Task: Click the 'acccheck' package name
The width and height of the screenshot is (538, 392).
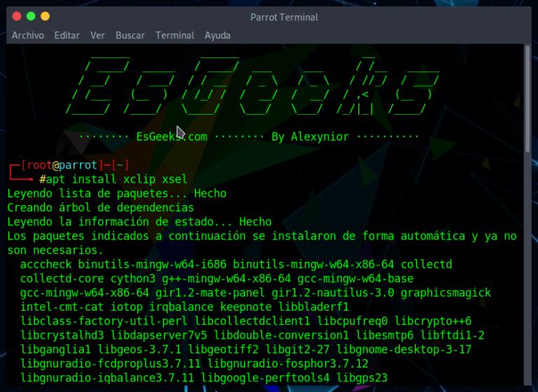Action: click(46, 264)
